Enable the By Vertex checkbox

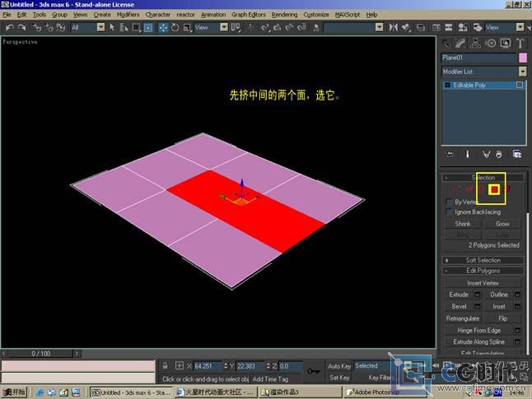[449, 202]
